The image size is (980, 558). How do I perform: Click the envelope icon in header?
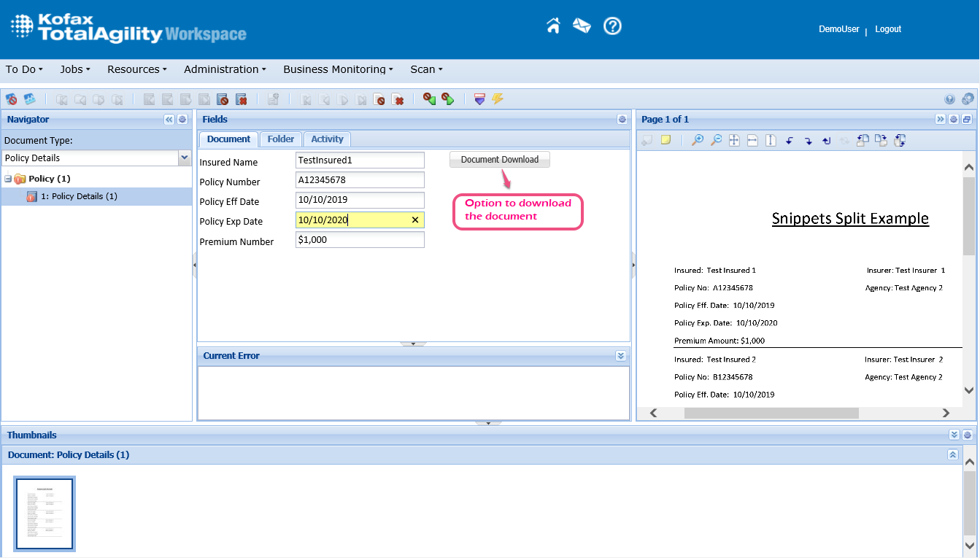coord(582,26)
